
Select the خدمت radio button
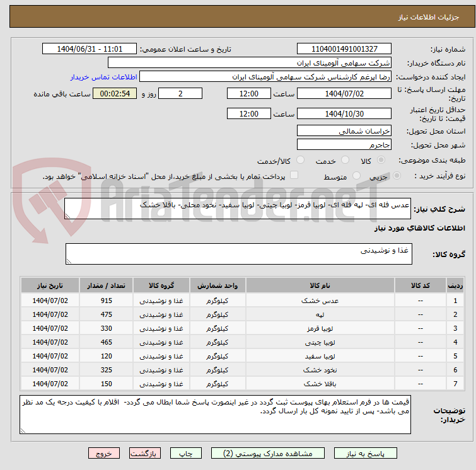click(345, 160)
